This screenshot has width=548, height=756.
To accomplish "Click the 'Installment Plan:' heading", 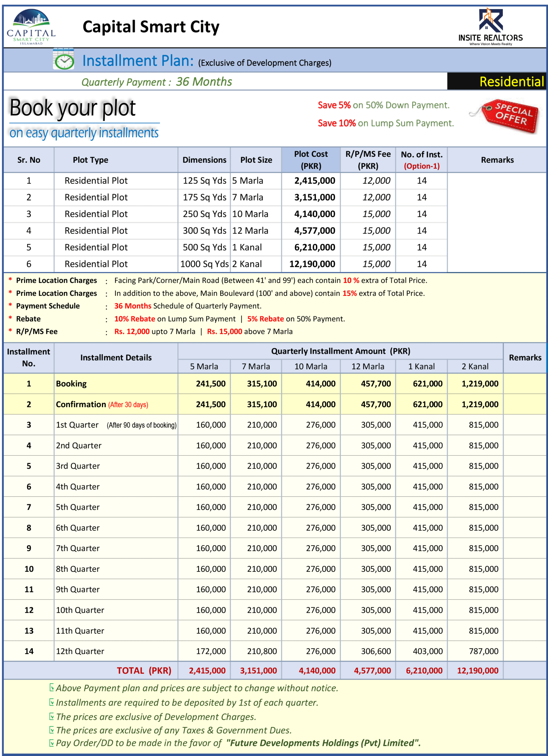I will 138,61.
